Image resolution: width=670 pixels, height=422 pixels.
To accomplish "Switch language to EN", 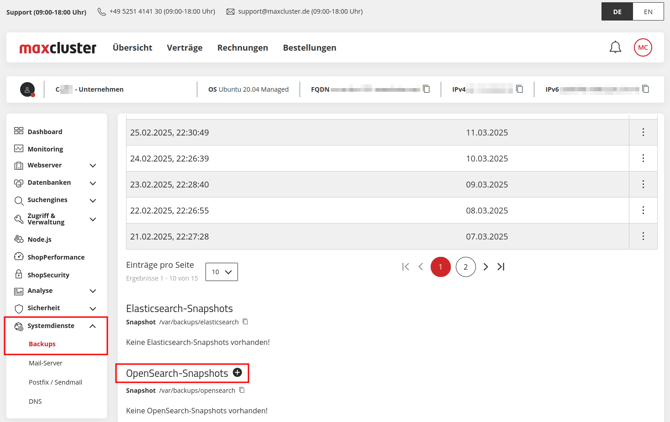I will click(x=648, y=12).
